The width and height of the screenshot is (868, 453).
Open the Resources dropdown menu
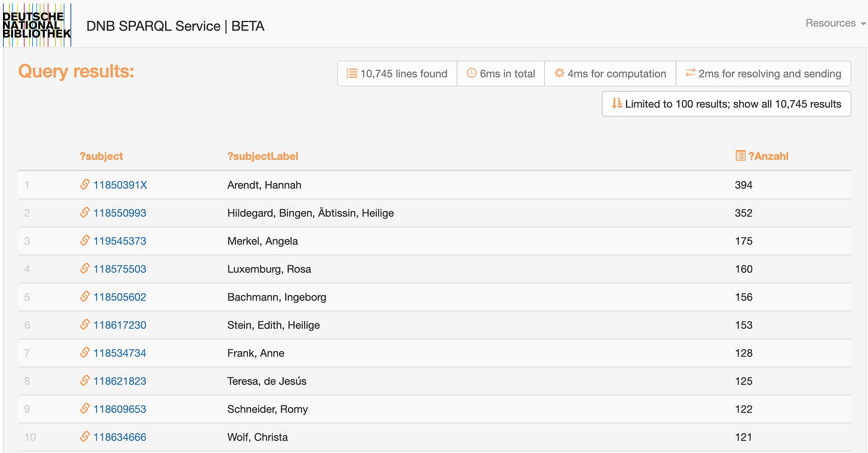(x=835, y=23)
